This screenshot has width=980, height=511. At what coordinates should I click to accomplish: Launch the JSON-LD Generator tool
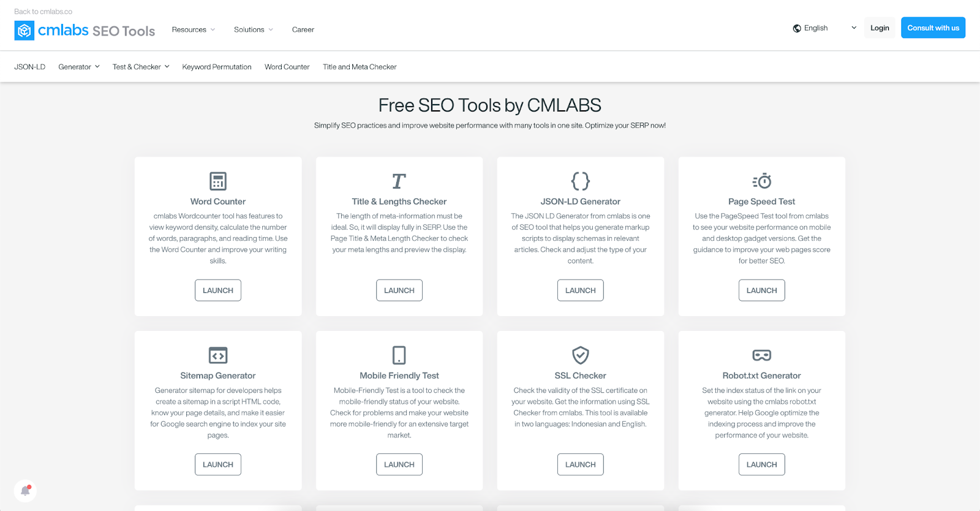point(581,290)
